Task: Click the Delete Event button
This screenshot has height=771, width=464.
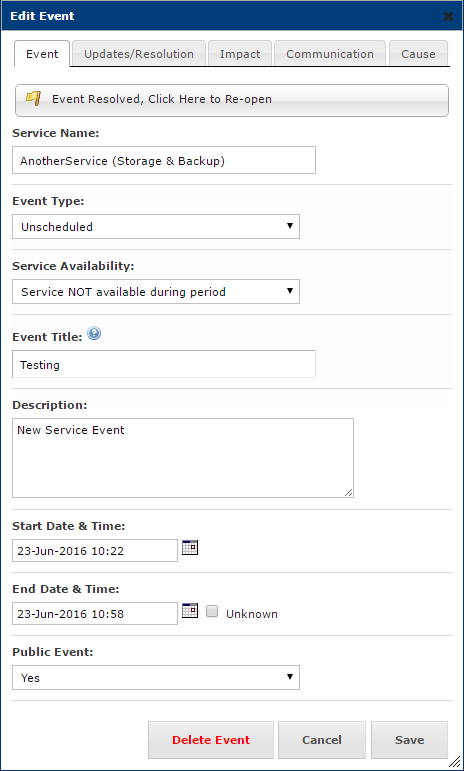Action: point(211,740)
